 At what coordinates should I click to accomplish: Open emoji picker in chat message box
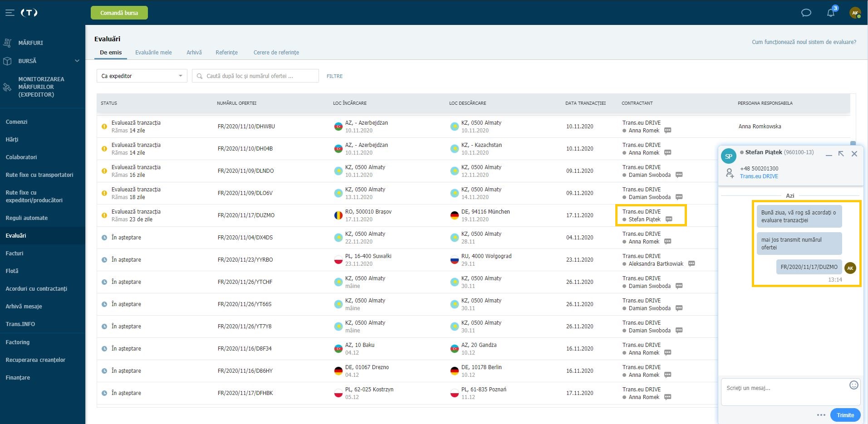tap(853, 385)
